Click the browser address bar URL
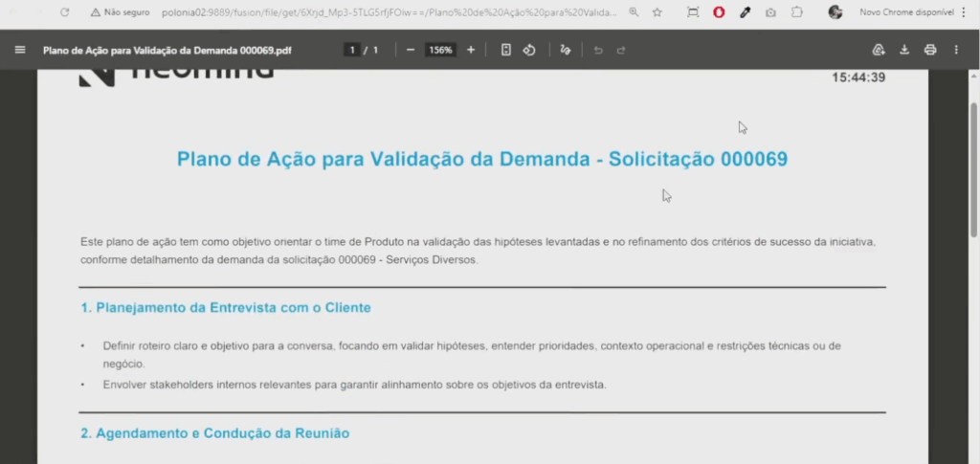Screen dimensions: 980x464 click(383, 12)
